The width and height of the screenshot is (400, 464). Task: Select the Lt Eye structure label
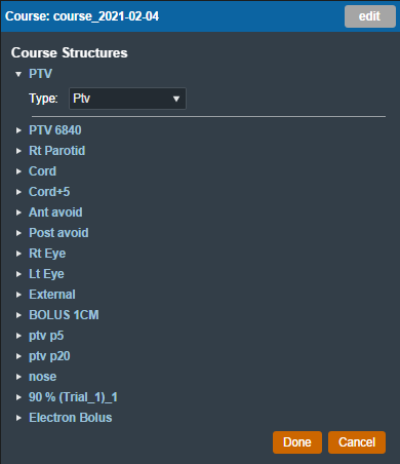pyautogui.click(x=47, y=274)
